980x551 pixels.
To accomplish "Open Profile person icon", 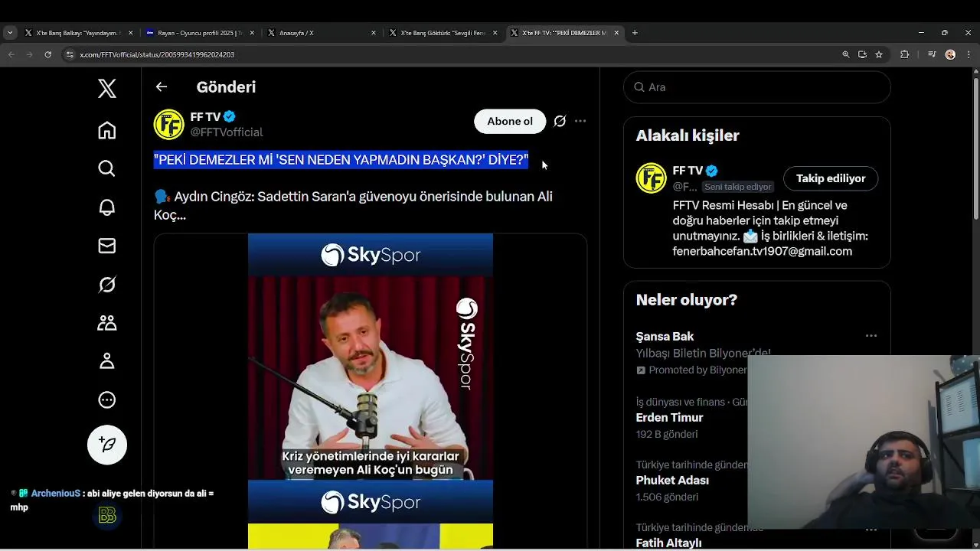I will point(107,361).
